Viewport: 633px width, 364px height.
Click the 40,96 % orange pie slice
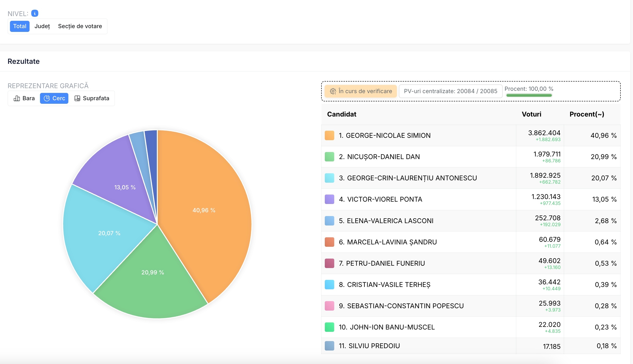204,210
